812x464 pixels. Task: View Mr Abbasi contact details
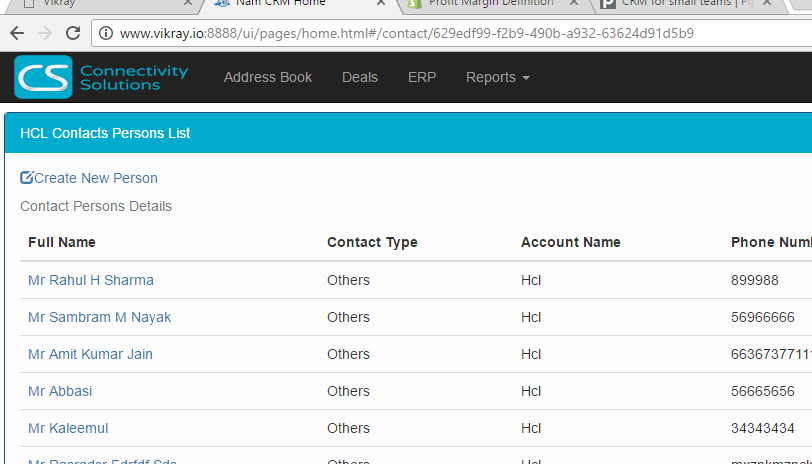click(x=60, y=391)
